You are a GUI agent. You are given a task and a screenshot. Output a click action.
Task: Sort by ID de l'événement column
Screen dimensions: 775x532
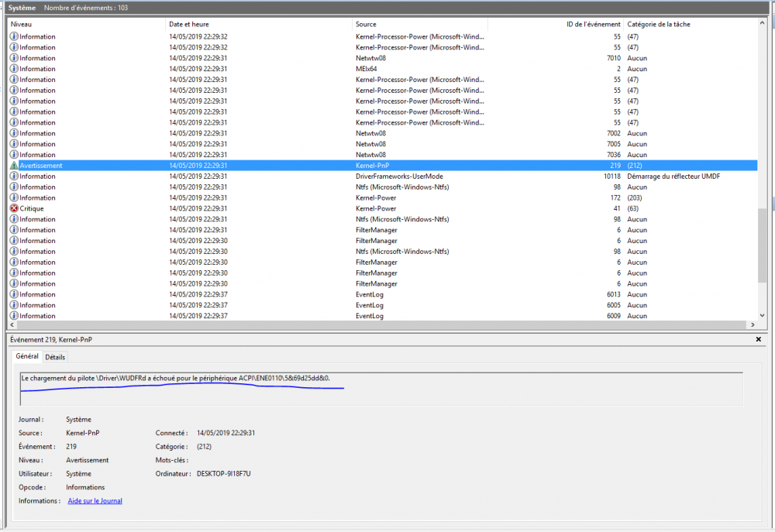[x=593, y=24]
